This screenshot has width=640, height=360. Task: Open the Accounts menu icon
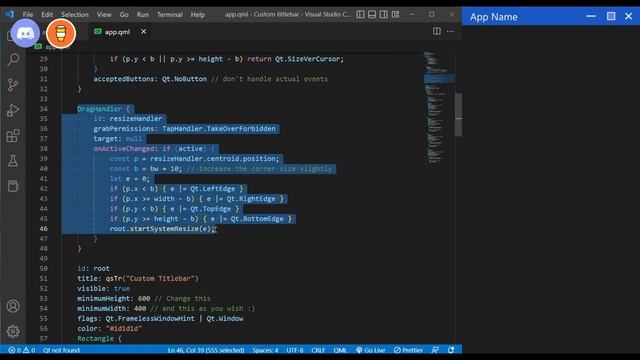click(x=13, y=306)
